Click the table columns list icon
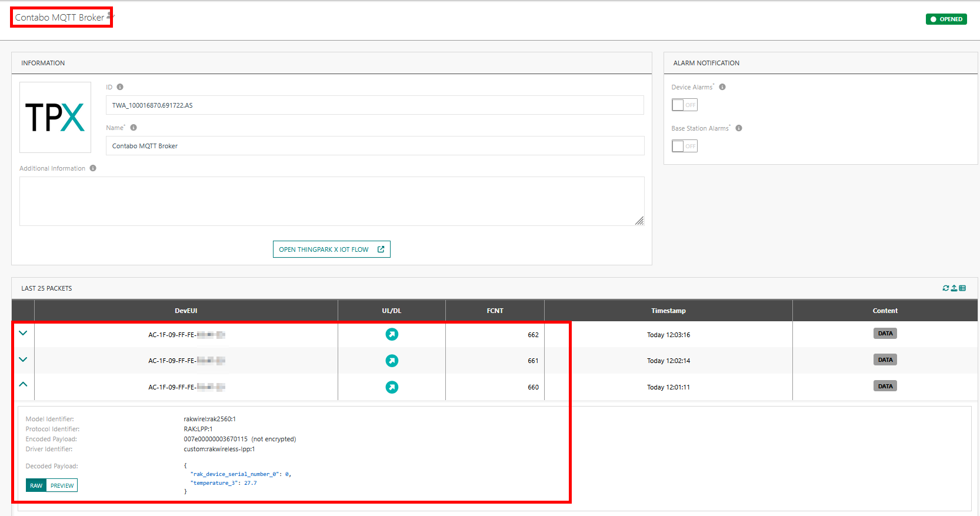The image size is (980, 516). click(962, 288)
